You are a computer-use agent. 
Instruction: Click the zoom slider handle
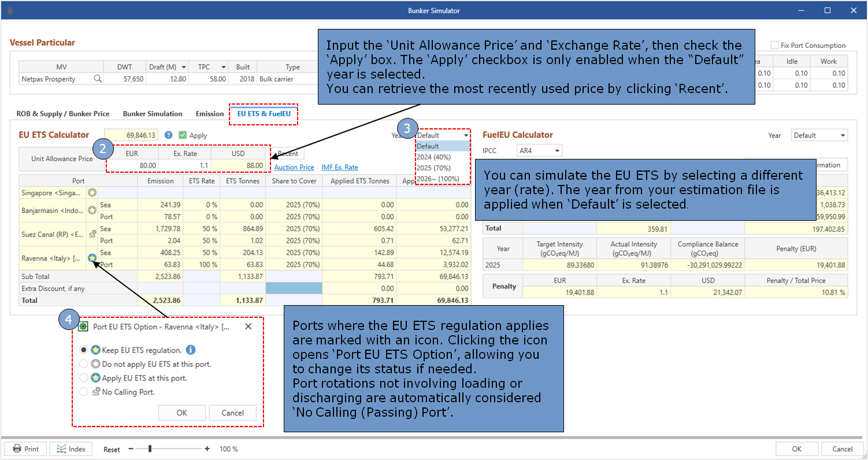pyautogui.click(x=150, y=449)
